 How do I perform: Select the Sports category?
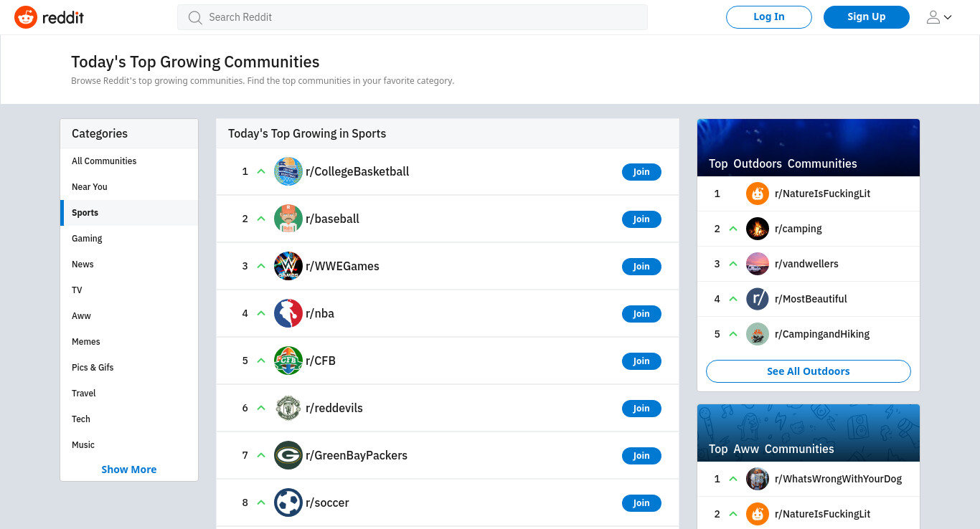coord(129,213)
